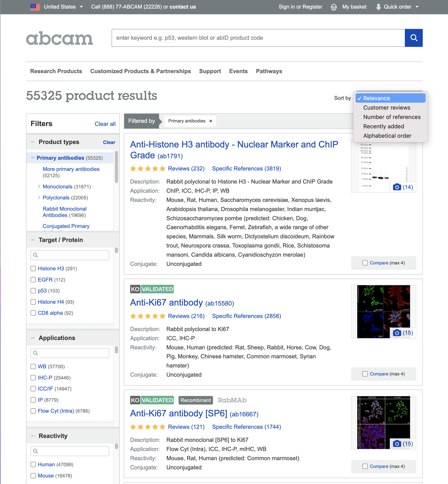
Task: Open the Research Products menu
Action: [56, 71]
